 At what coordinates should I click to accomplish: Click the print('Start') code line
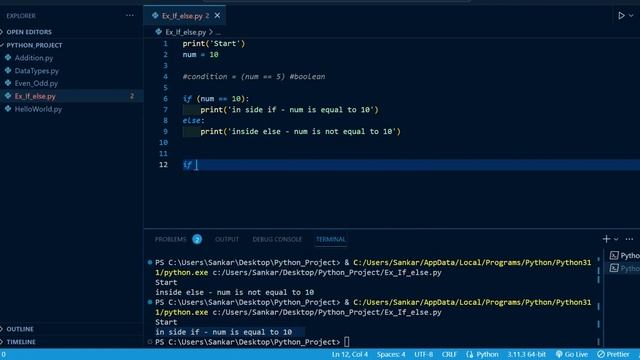tap(213, 43)
